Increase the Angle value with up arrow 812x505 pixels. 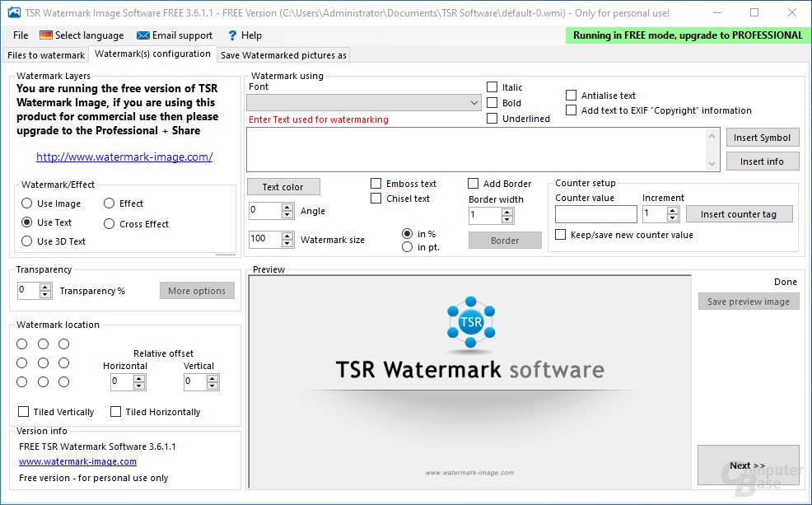287,207
